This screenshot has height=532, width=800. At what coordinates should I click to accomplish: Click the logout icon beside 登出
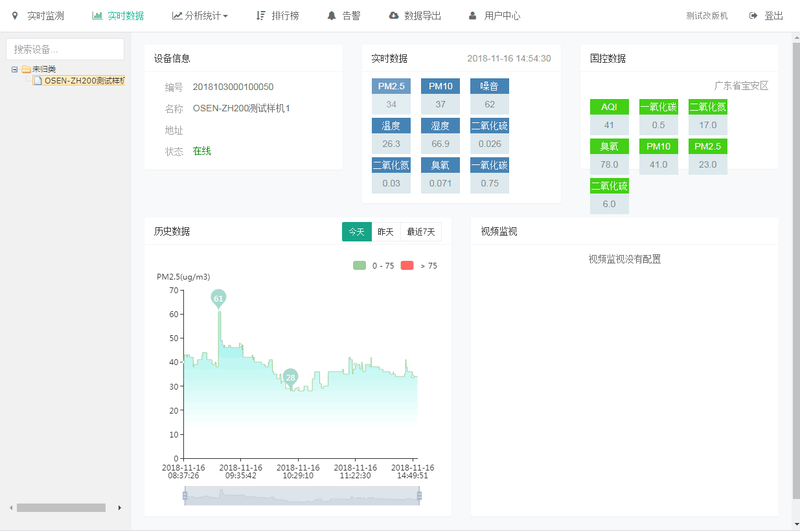coord(753,16)
